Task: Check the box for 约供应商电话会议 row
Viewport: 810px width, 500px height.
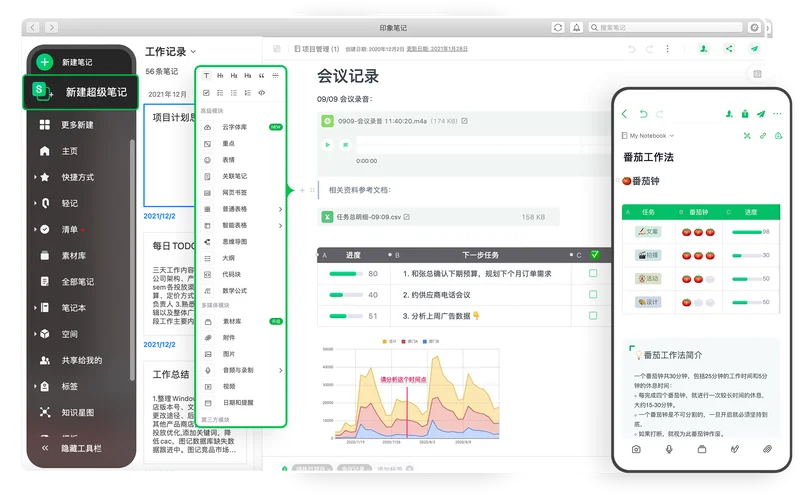Action: point(593,294)
